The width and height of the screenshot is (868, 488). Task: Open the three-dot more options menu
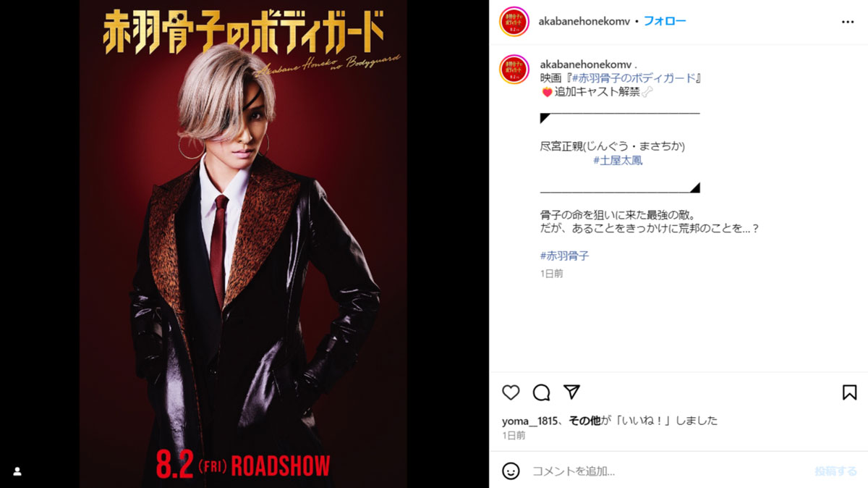point(848,22)
